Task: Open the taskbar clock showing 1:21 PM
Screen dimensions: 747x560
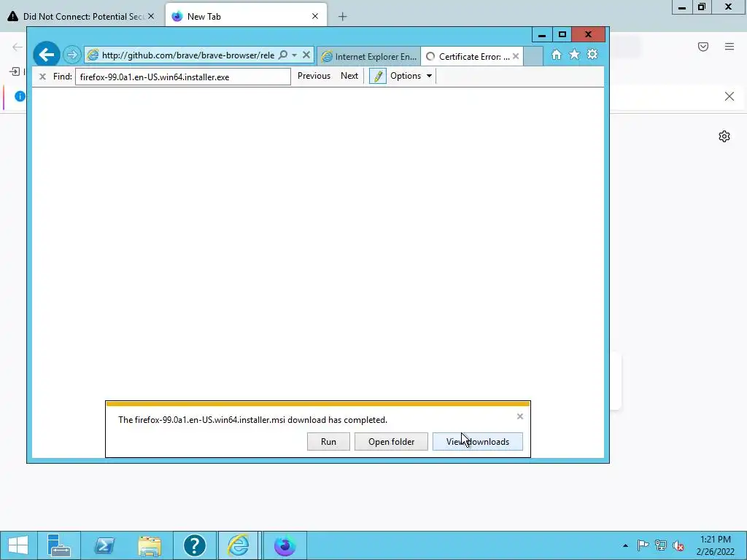Action: 716,545
